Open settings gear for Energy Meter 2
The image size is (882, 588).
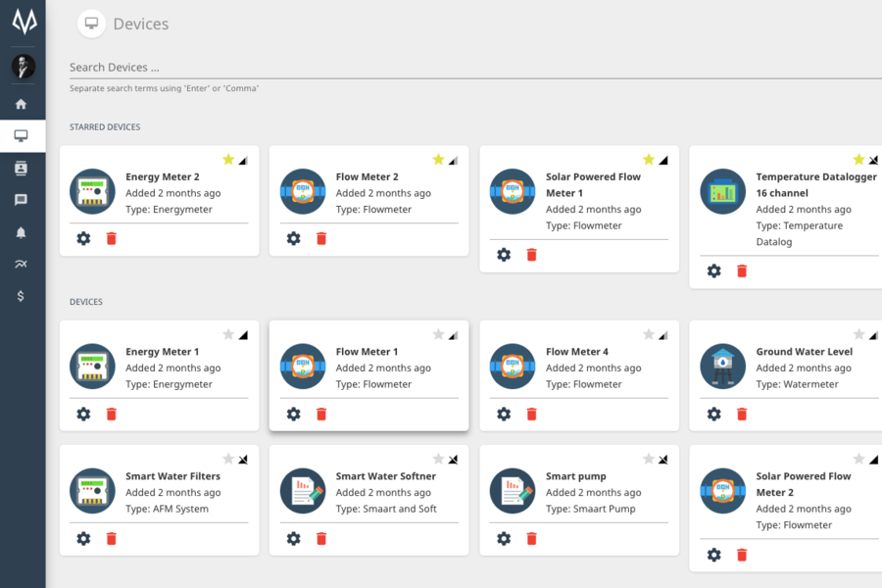(83, 238)
